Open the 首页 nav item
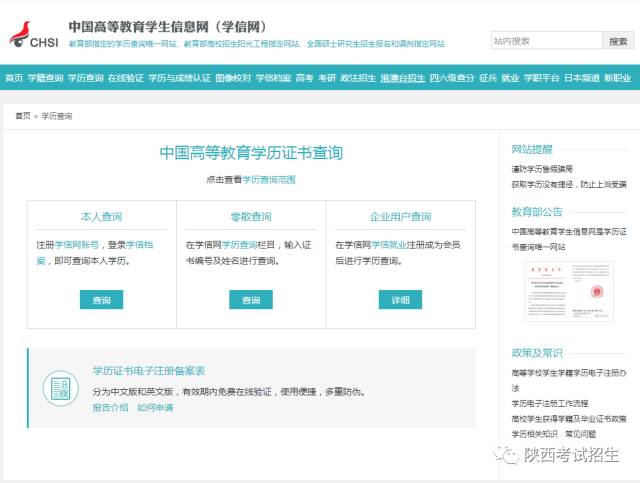Image resolution: width=640 pixels, height=483 pixels. 14,78
